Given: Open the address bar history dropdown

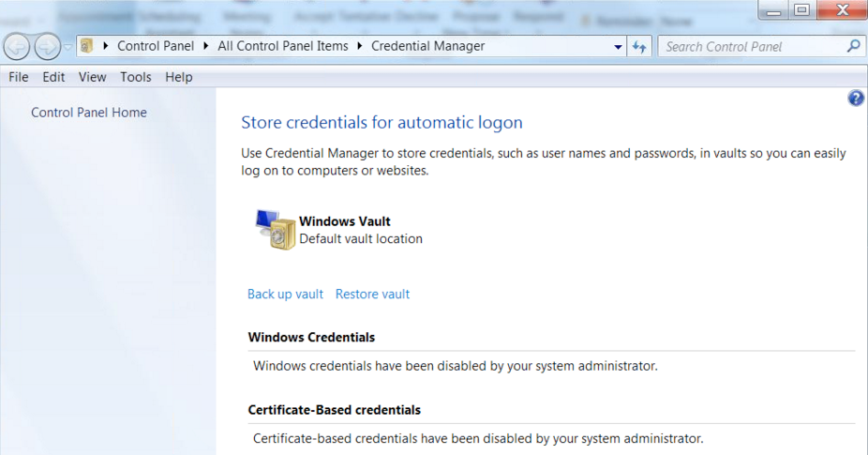Looking at the screenshot, I should click(x=618, y=47).
